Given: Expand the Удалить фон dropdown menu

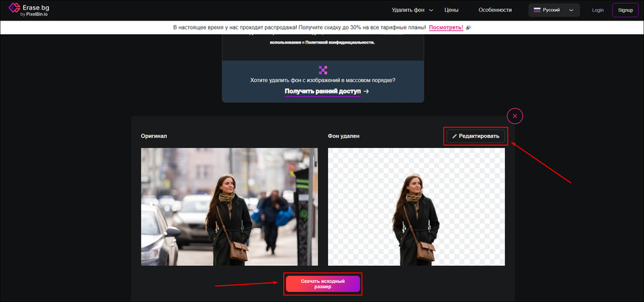Looking at the screenshot, I should (412, 10).
